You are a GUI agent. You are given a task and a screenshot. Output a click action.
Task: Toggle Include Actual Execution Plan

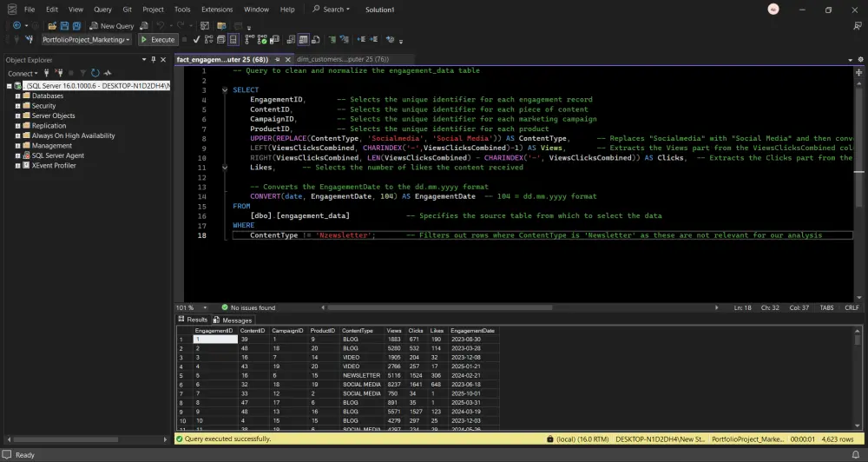click(252, 40)
